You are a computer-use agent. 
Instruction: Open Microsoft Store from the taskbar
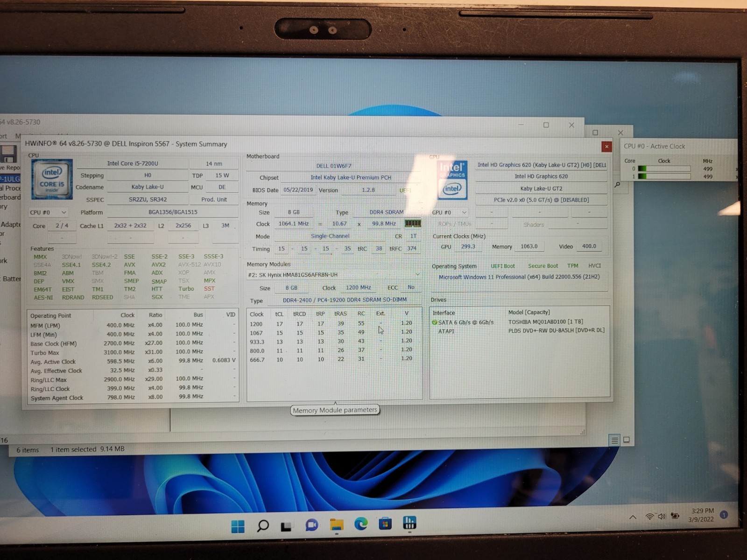click(385, 524)
